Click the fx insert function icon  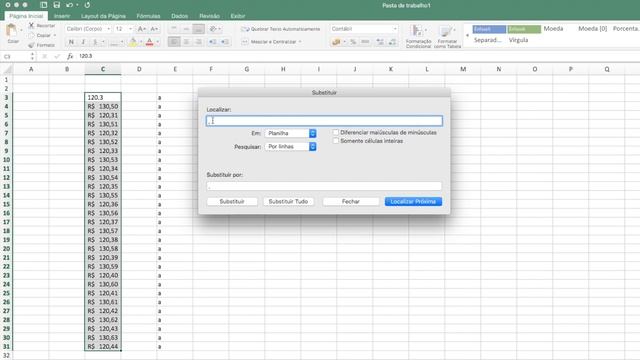[70, 56]
